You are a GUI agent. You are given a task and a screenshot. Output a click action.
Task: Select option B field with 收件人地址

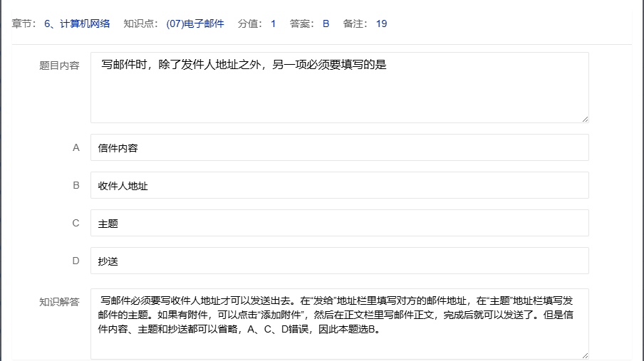coord(339,185)
